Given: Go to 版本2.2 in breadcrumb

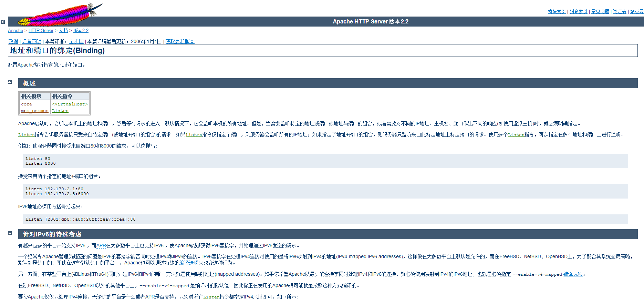Looking at the screenshot, I should coord(81,30).
